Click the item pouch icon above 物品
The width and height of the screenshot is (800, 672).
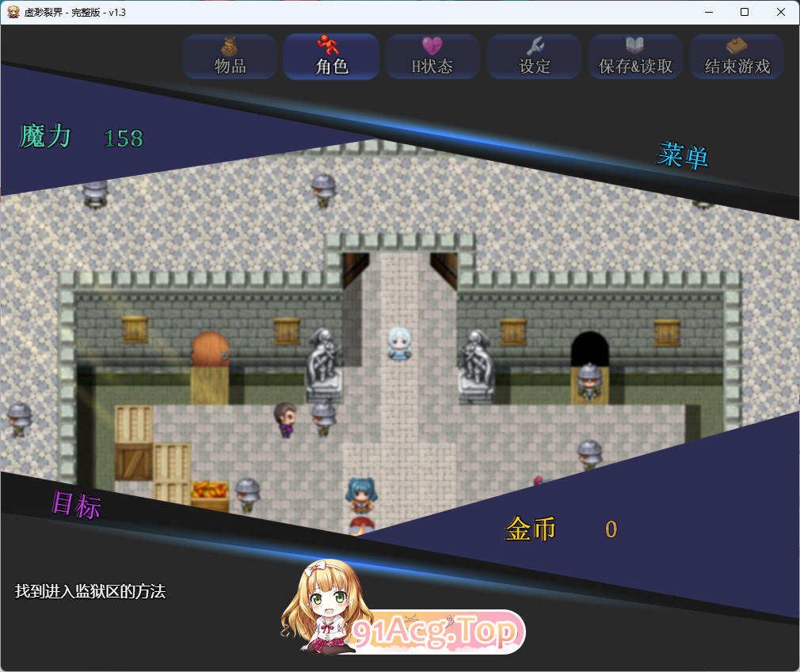[x=230, y=47]
